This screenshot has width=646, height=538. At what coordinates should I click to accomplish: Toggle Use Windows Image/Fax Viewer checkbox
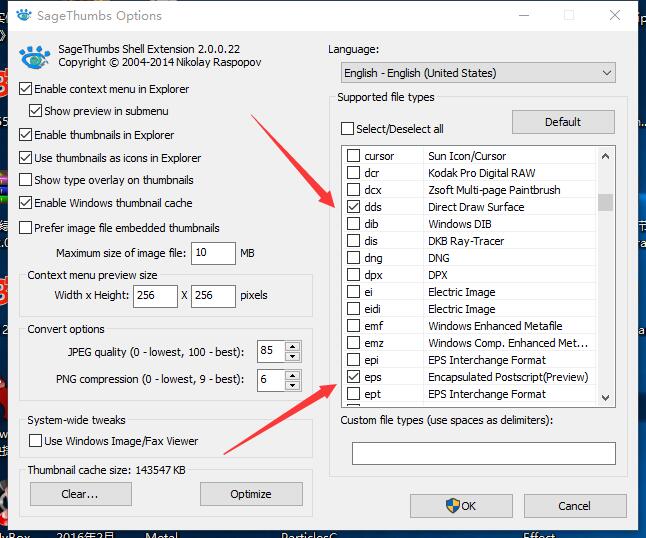tap(36, 441)
